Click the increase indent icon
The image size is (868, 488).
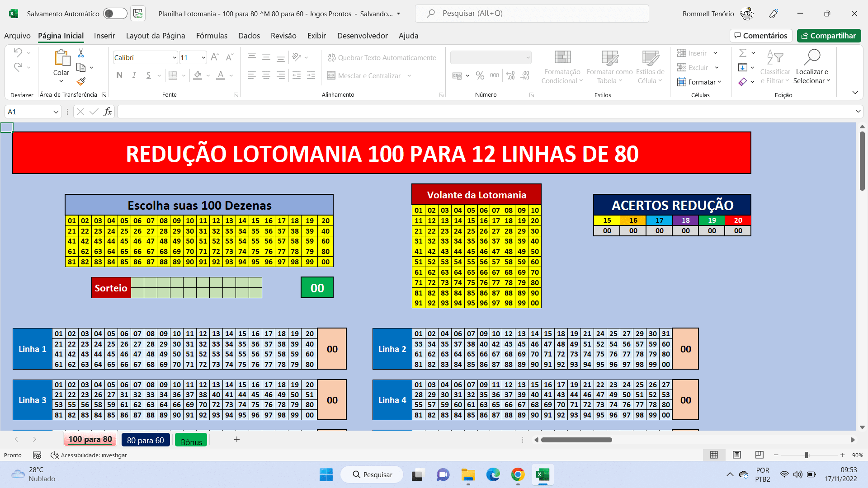click(x=311, y=75)
